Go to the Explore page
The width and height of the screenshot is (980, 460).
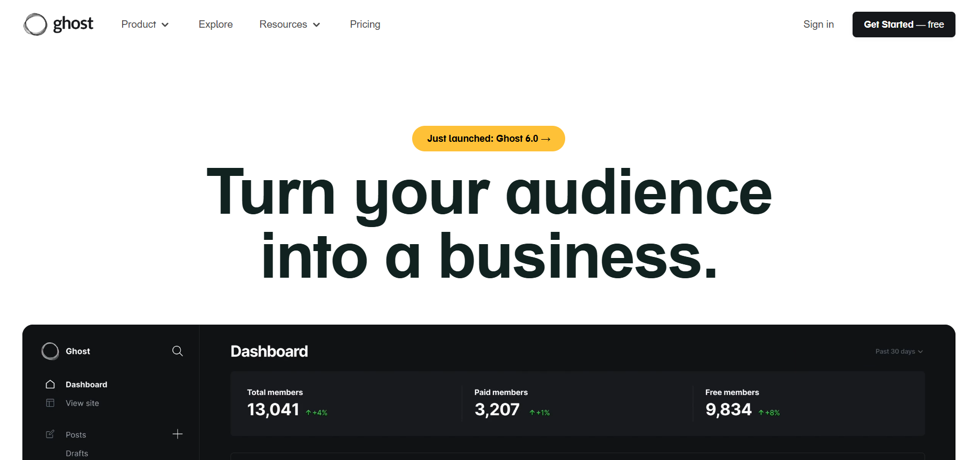pyautogui.click(x=215, y=25)
